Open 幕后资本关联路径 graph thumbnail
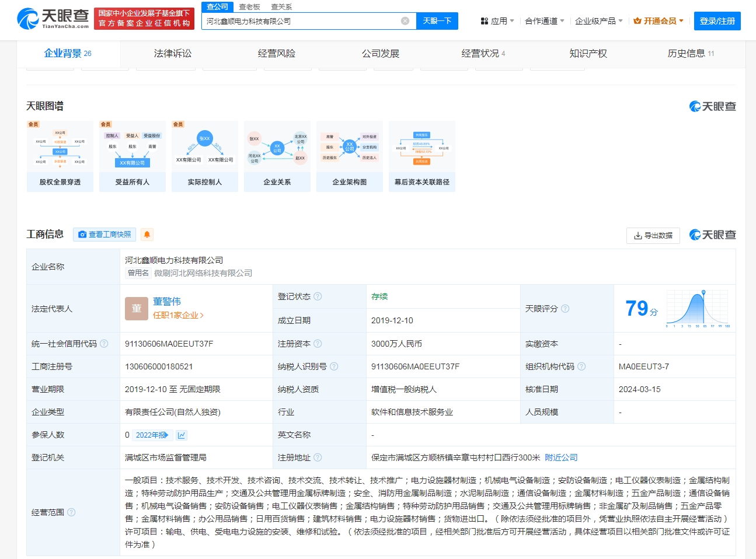The width and height of the screenshot is (756, 559). [422, 156]
